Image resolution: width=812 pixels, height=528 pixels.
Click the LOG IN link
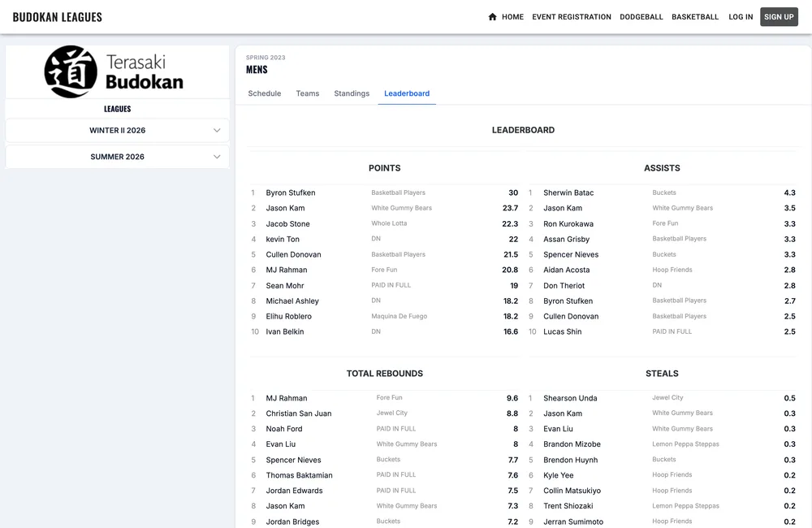(x=741, y=16)
